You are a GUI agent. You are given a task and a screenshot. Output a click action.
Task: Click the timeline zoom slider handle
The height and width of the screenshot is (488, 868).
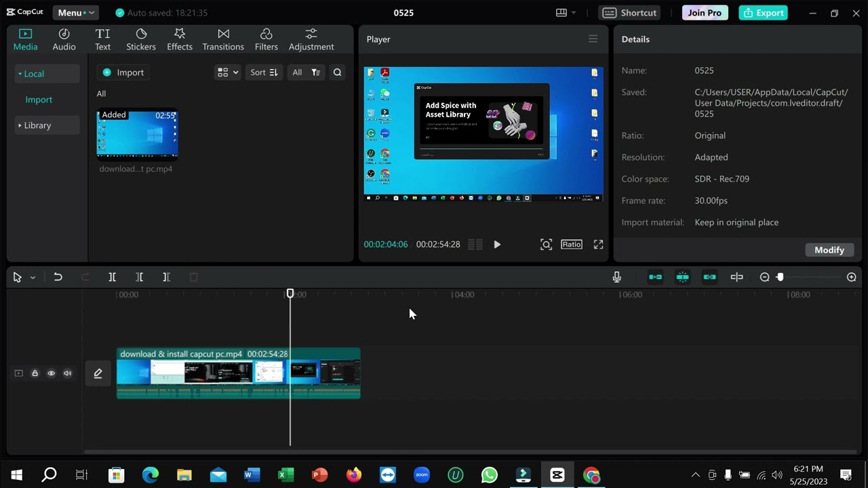tap(780, 277)
